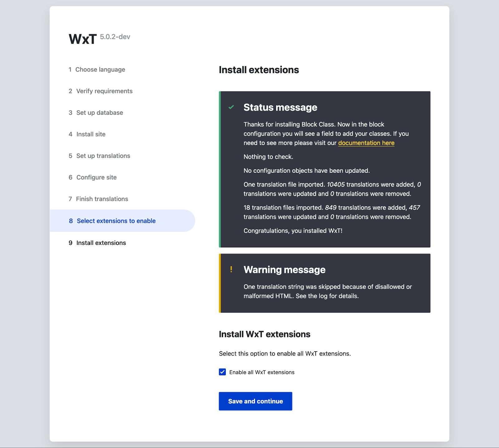The image size is (499, 448).
Task: Click the yellow exclamation warning icon
Action: click(231, 269)
